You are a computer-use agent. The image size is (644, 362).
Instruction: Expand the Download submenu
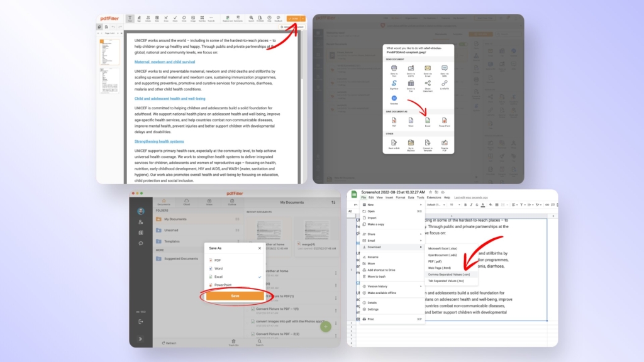(392, 247)
